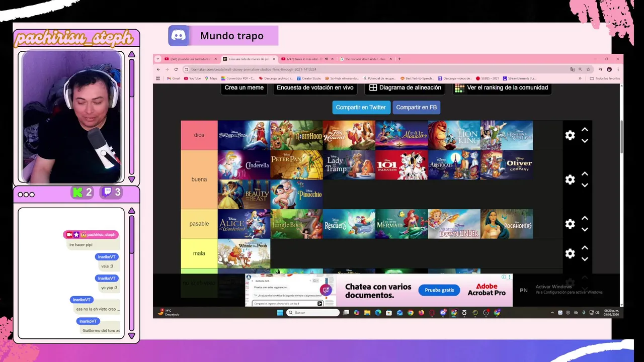Switch to the tiermaker 'Crea una lista' tab

(x=249, y=59)
